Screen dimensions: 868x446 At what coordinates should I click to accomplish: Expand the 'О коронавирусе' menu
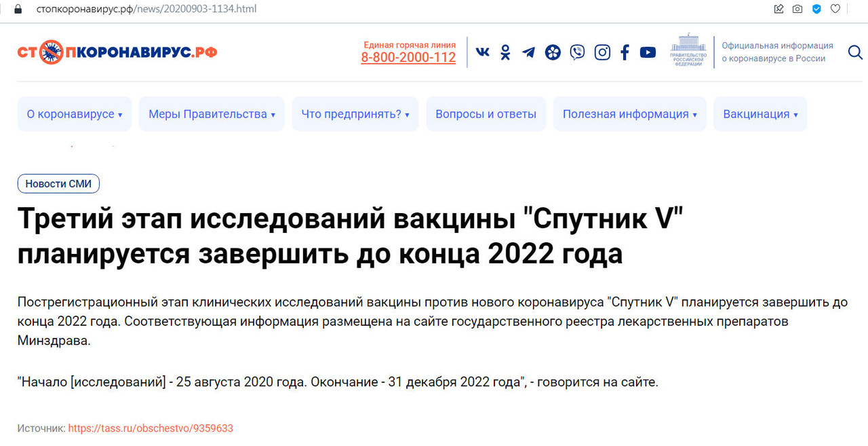tap(74, 114)
